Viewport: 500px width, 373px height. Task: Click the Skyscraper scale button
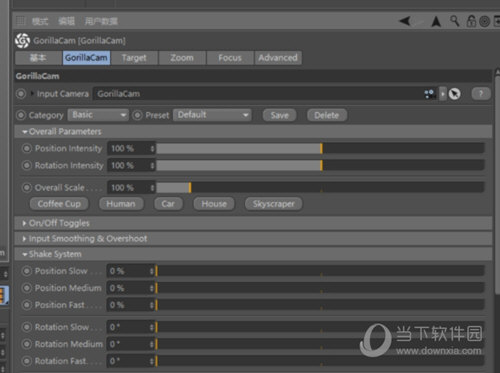click(x=274, y=204)
